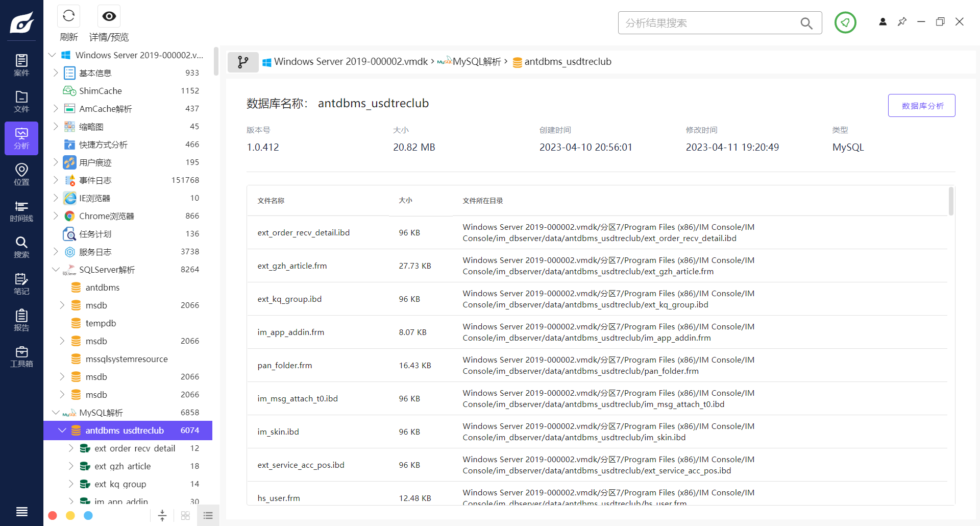Open the Timeline (时间线) sidebar section
The image size is (980, 526).
21,211
